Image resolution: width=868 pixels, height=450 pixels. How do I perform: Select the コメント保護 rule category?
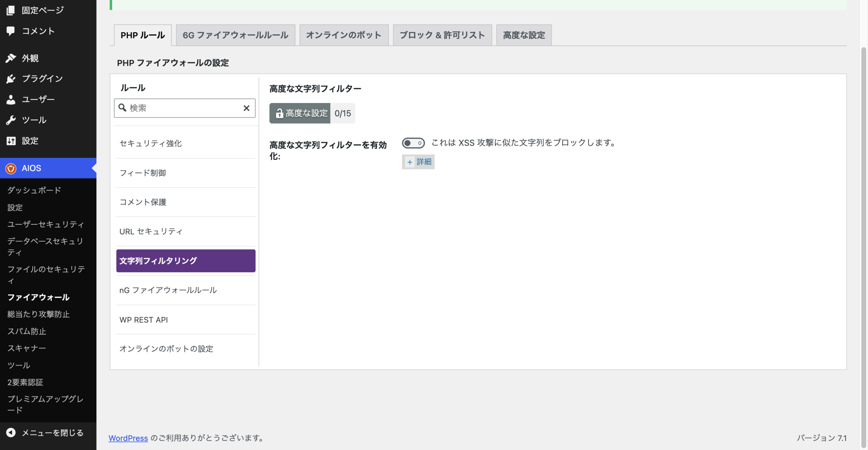click(186, 202)
